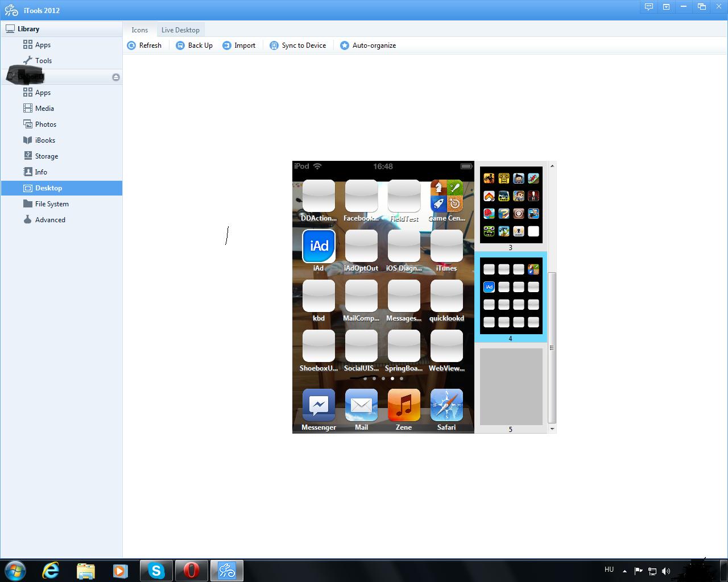
Task: Select the Safari dock icon
Action: [x=446, y=405]
